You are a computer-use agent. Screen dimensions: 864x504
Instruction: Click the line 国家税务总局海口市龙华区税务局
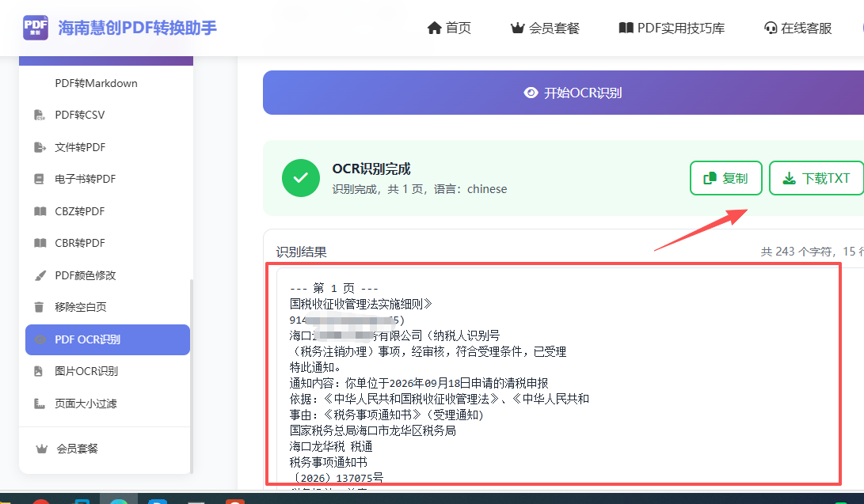pos(372,431)
